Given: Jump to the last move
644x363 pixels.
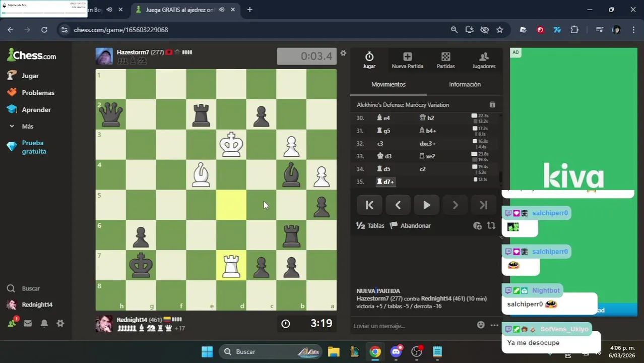Looking at the screenshot, I should pos(483,205).
